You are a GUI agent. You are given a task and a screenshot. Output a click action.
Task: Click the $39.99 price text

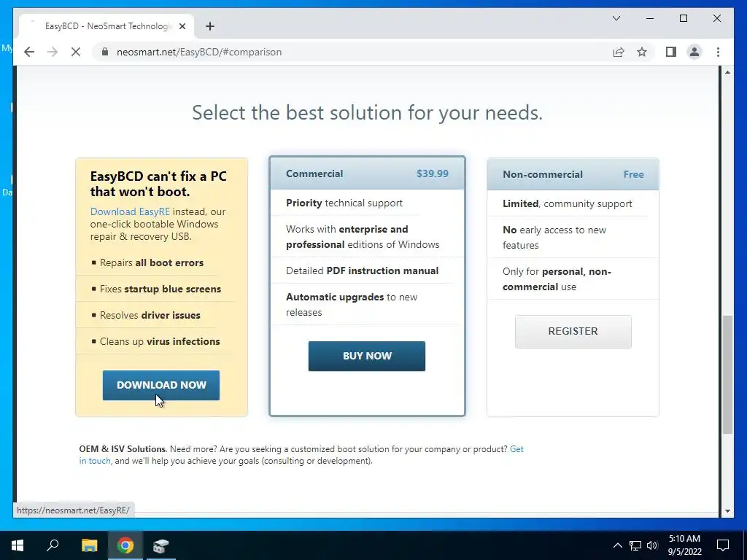pos(433,174)
